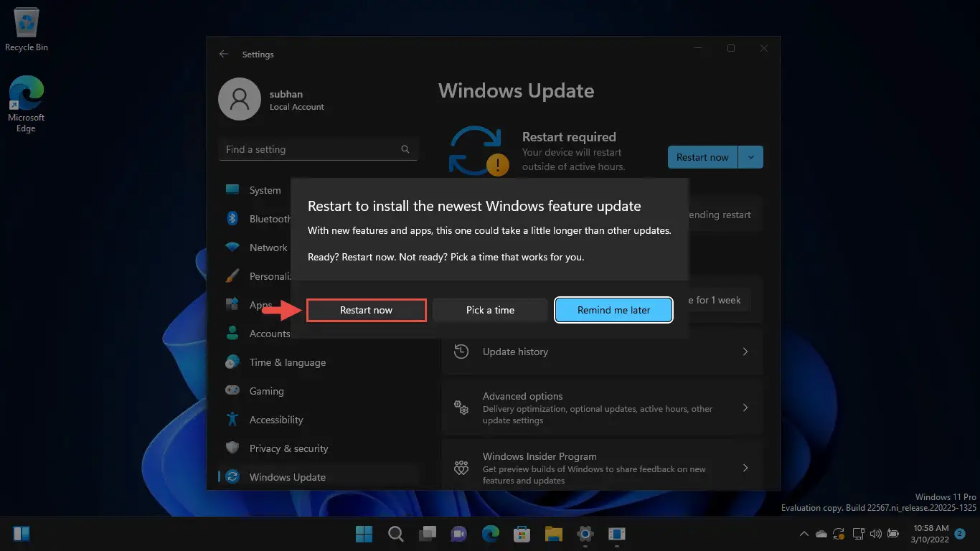
Task: Click the Accounts person icon
Action: [232, 333]
